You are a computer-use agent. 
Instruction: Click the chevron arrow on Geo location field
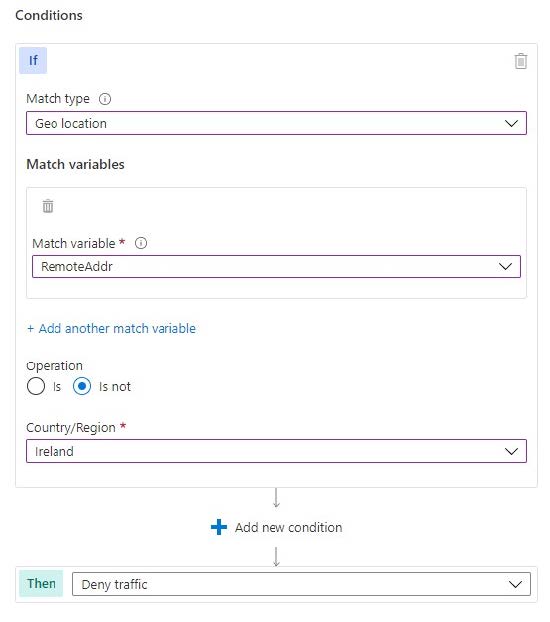point(511,123)
